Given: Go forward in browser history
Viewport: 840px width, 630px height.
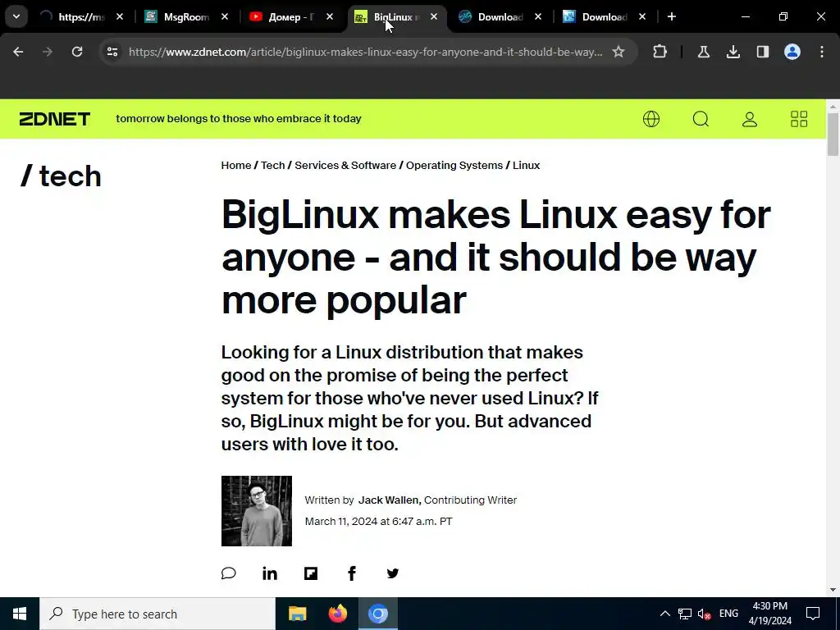Looking at the screenshot, I should point(48,52).
